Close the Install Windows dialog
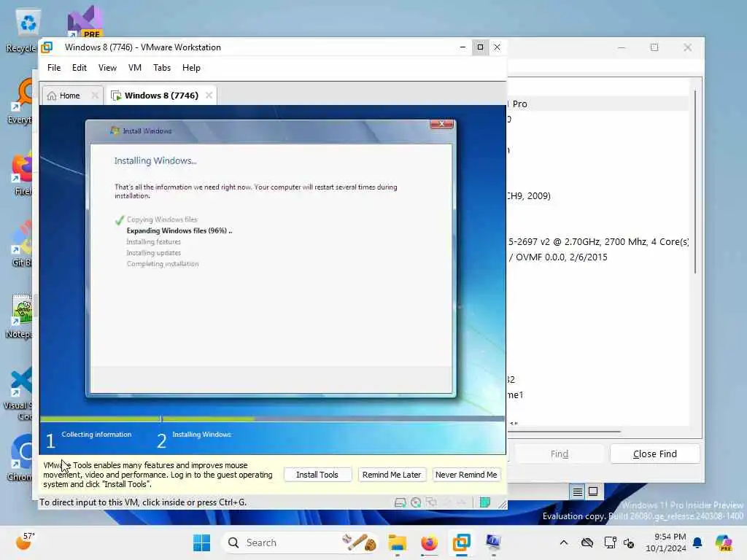Image resolution: width=747 pixels, height=560 pixels. click(441, 124)
